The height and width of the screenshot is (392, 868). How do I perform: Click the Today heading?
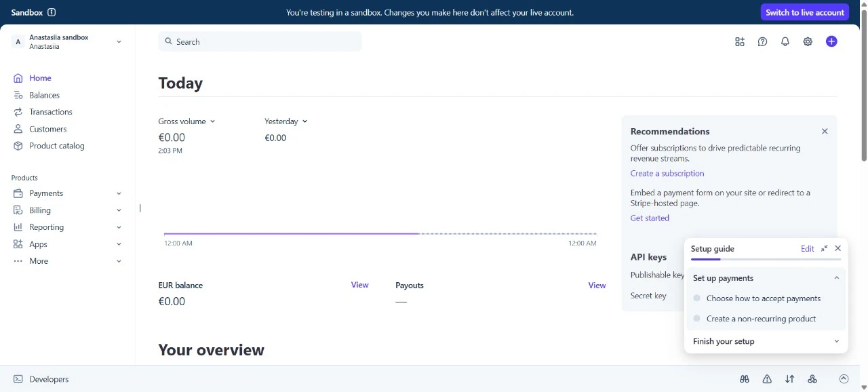[x=180, y=83]
